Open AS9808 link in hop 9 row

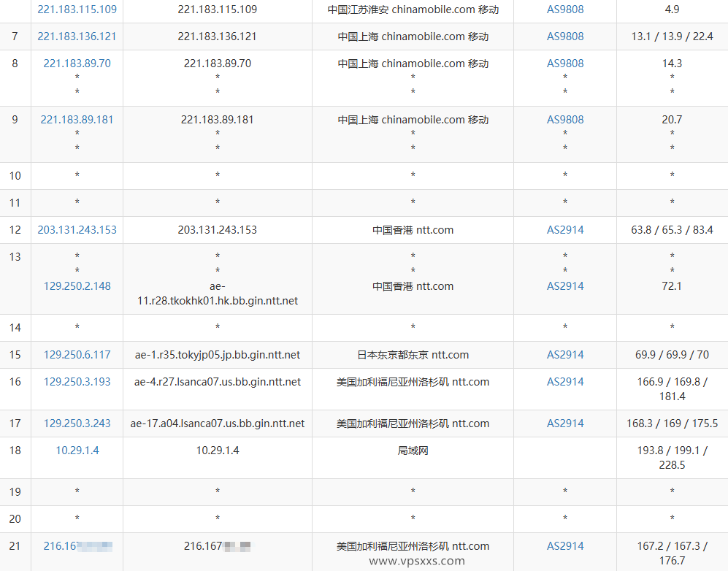coord(565,119)
